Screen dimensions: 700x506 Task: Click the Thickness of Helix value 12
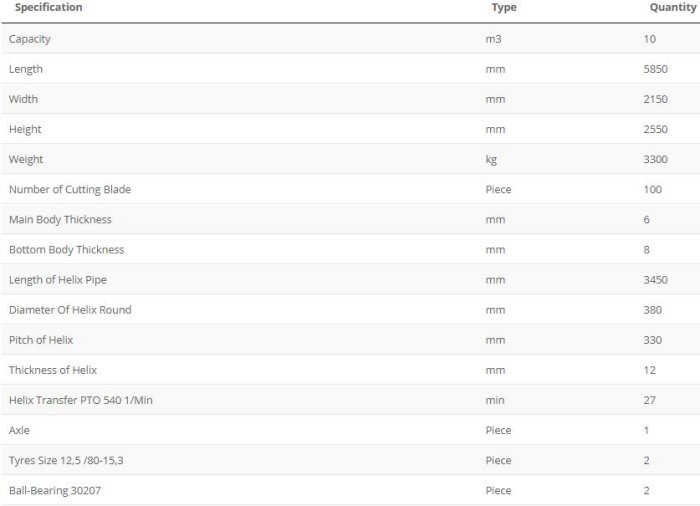(649, 370)
